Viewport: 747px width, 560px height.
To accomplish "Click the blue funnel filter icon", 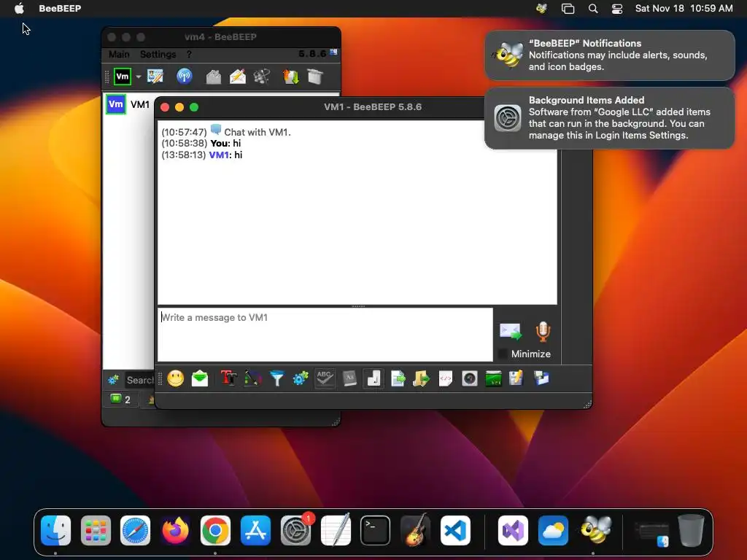I will 276,378.
